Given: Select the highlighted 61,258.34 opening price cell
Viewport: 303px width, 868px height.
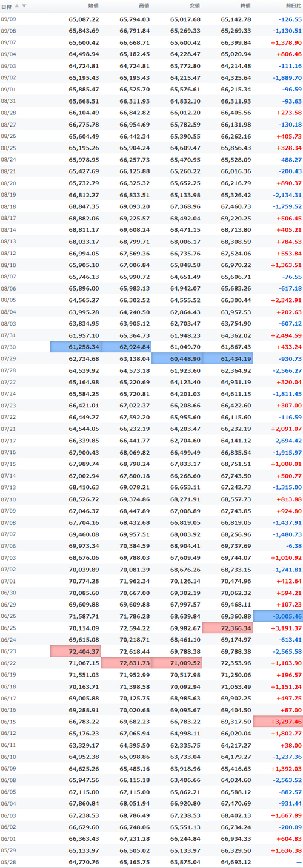Looking at the screenshot, I should point(76,346).
